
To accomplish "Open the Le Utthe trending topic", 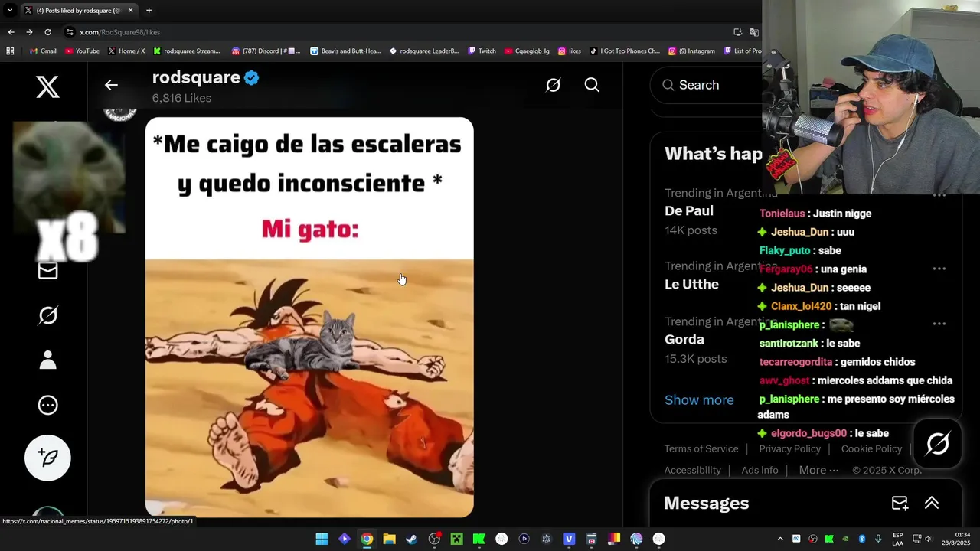I will (691, 284).
